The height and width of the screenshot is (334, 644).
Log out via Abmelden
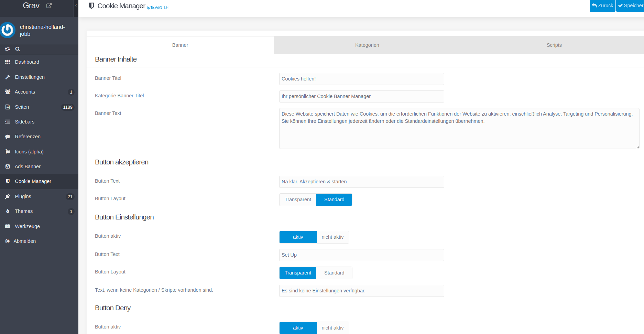pyautogui.click(x=39, y=241)
